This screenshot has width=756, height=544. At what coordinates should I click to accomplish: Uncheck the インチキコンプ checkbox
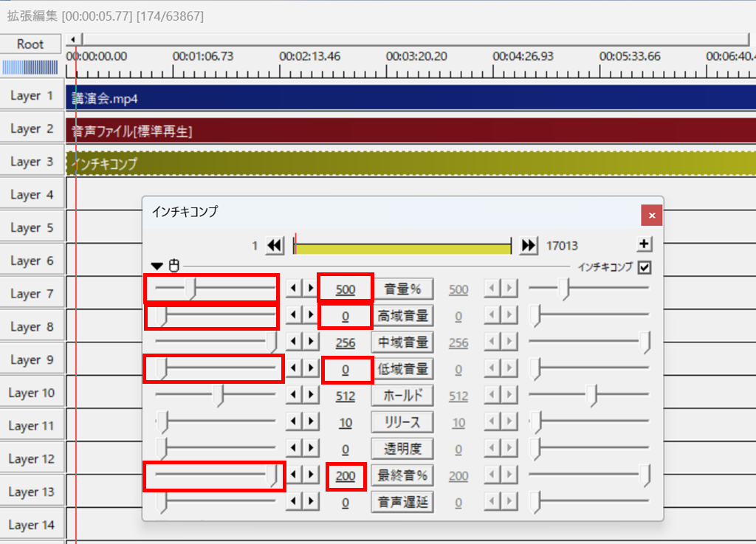pyautogui.click(x=644, y=267)
